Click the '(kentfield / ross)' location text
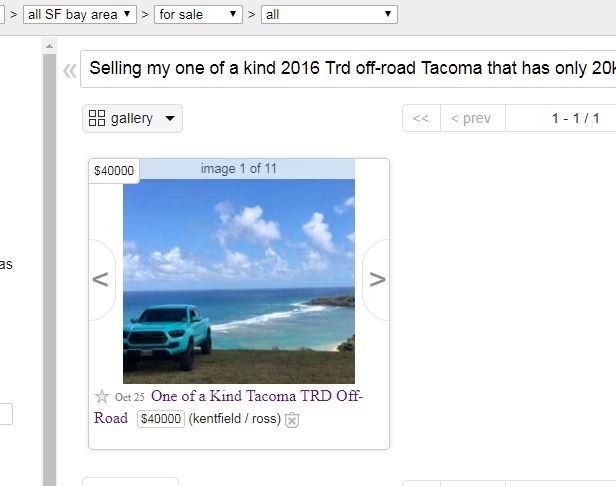The width and height of the screenshot is (616, 486). click(235, 419)
